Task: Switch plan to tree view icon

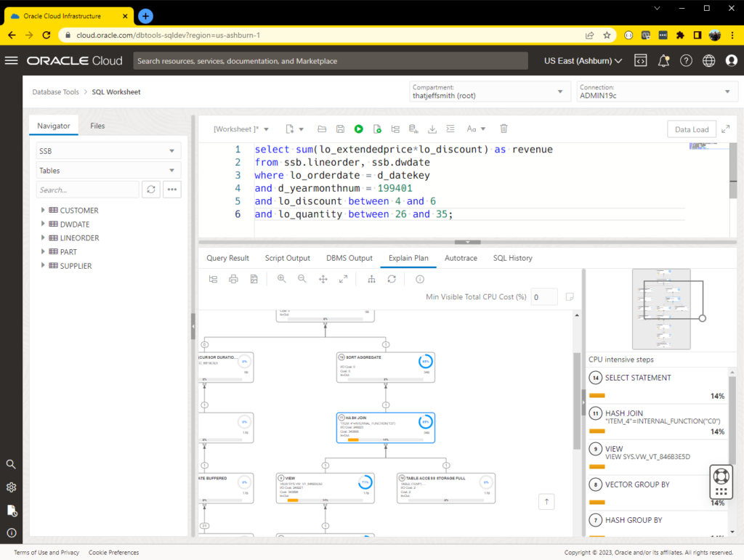Action: pyautogui.click(x=213, y=280)
